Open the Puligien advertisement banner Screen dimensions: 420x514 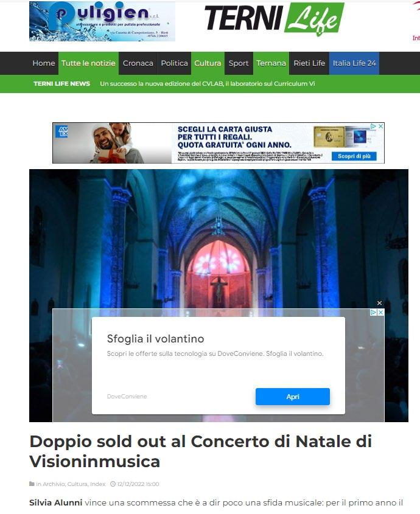click(x=102, y=21)
